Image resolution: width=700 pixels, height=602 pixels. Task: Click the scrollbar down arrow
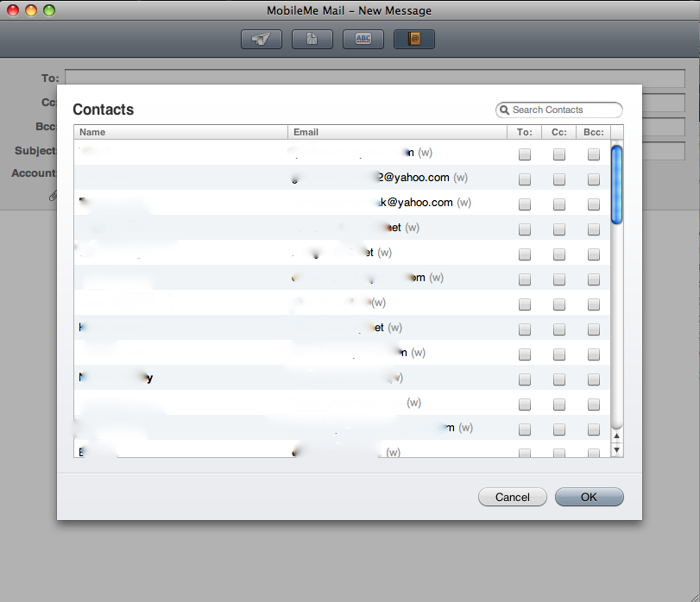coord(616,449)
